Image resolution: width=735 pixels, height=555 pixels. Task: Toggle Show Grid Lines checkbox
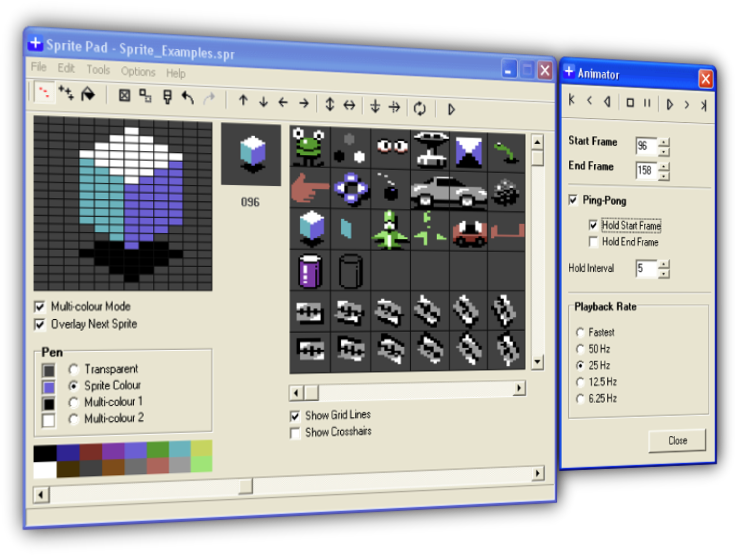(x=295, y=416)
